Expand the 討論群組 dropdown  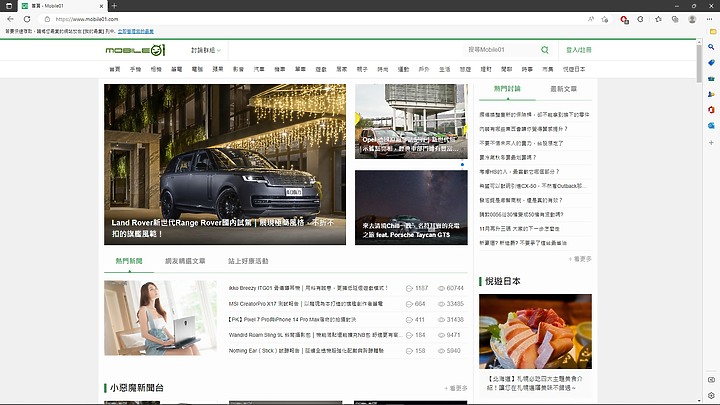pyautogui.click(x=206, y=50)
